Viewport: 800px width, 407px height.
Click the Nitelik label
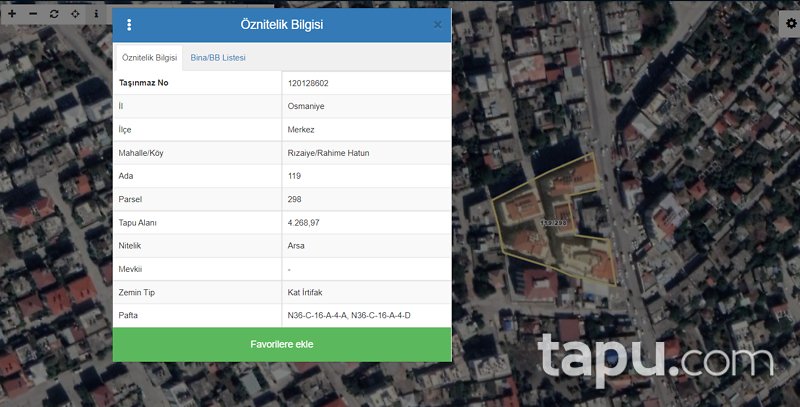(x=130, y=246)
